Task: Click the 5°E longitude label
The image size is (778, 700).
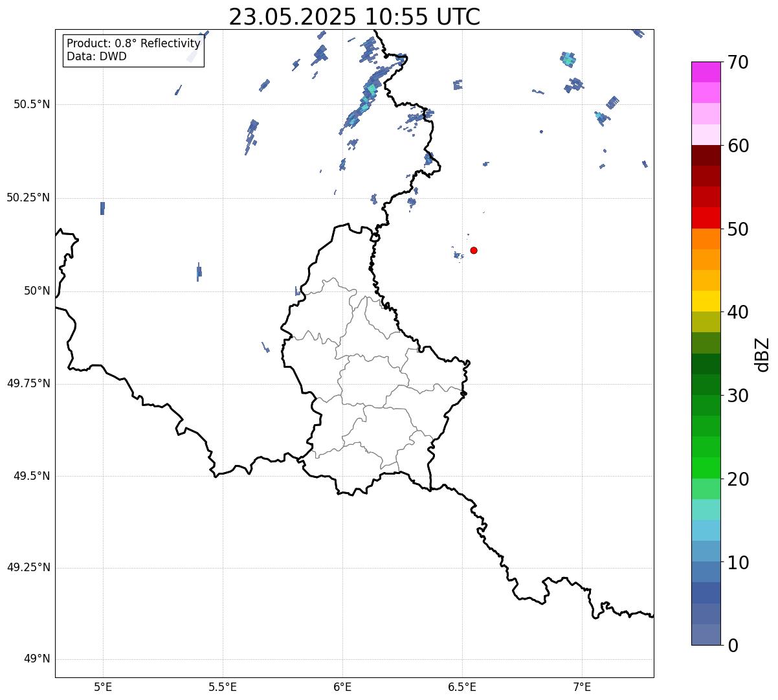Action: point(103,686)
